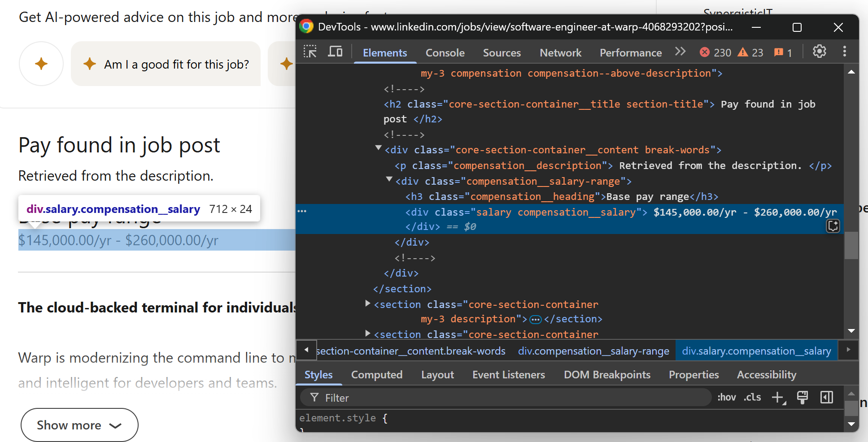
Task: Open the Computed styles tab
Action: [x=376, y=375]
